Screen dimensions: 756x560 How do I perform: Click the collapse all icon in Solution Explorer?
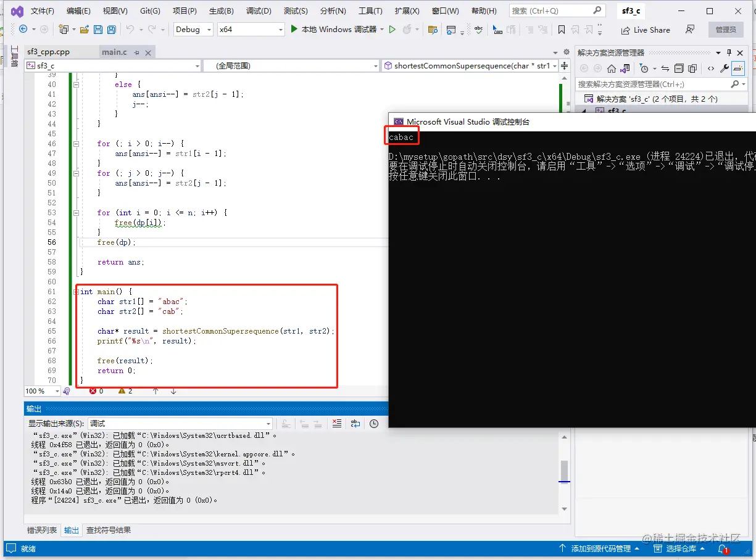[x=679, y=68]
